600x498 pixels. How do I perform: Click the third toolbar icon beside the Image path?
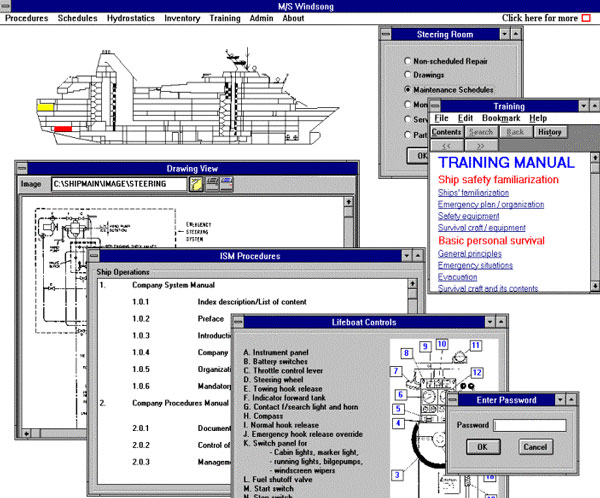pos(226,184)
